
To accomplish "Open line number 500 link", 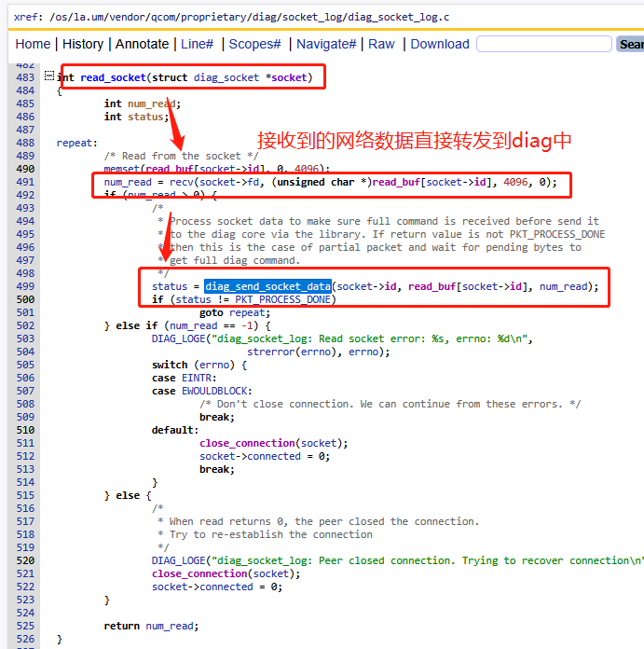I will tap(25, 299).
